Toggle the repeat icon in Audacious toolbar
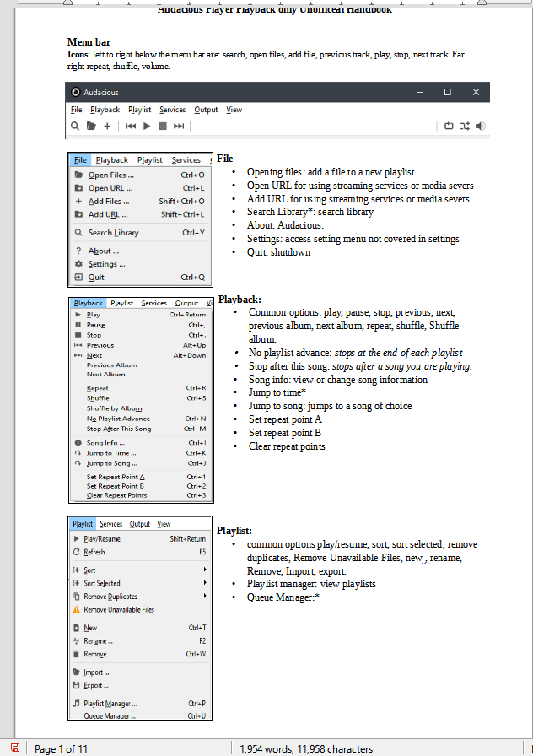This screenshot has width=533, height=756. coord(449,126)
